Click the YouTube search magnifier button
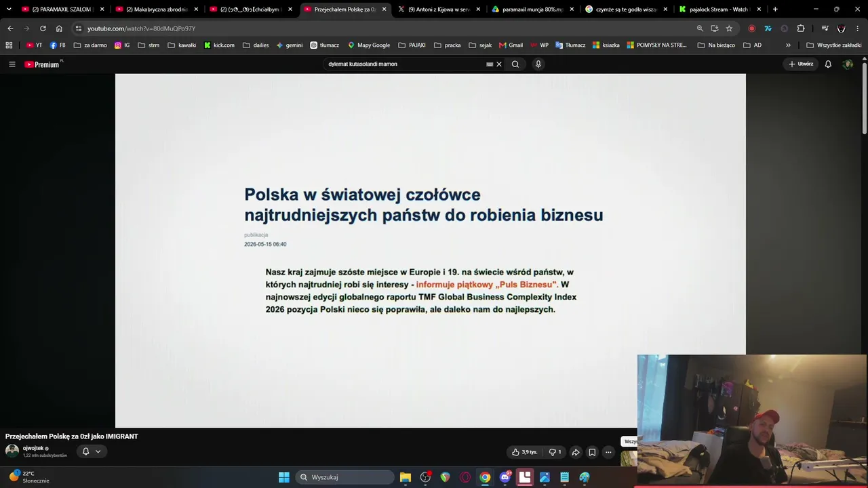The image size is (868, 488). pos(515,64)
